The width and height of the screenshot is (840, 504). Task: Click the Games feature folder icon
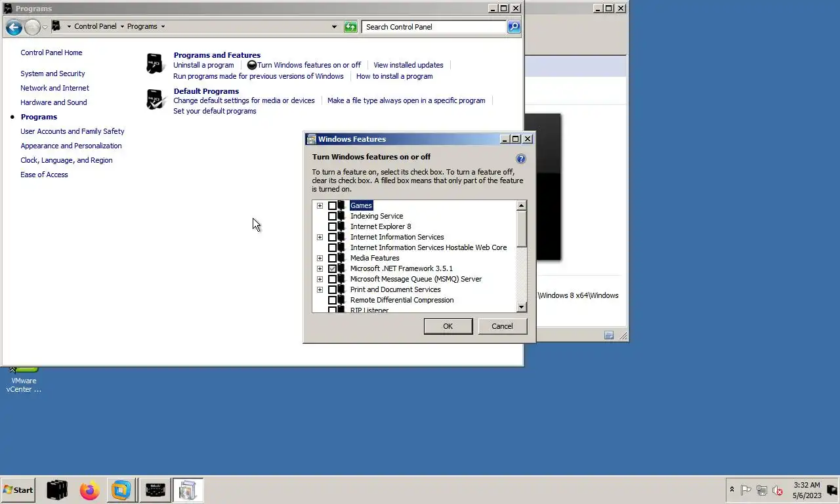tap(341, 205)
